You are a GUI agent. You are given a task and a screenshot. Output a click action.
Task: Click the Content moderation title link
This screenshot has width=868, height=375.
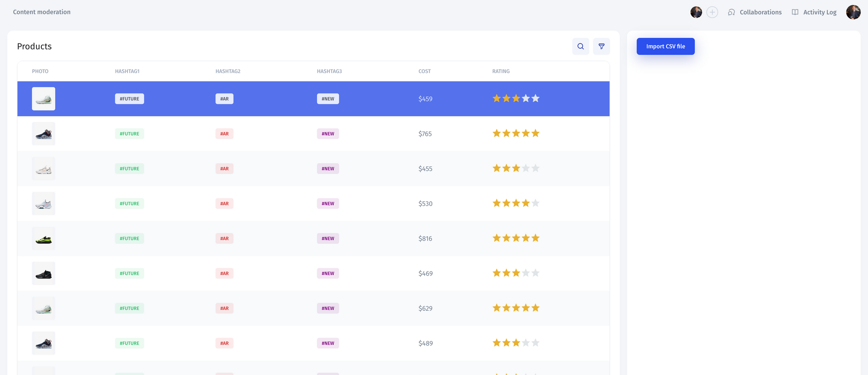coord(42,12)
